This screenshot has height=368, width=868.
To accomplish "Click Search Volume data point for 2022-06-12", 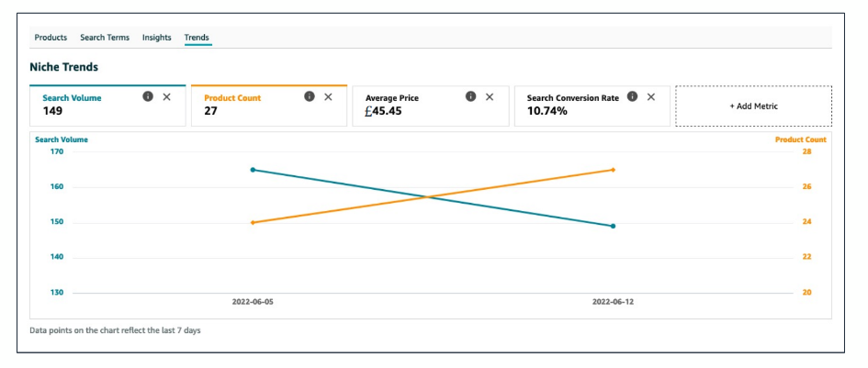I will pos(613,226).
